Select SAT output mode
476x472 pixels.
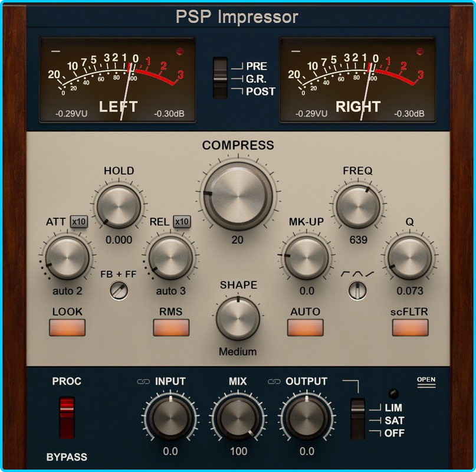pos(395,420)
